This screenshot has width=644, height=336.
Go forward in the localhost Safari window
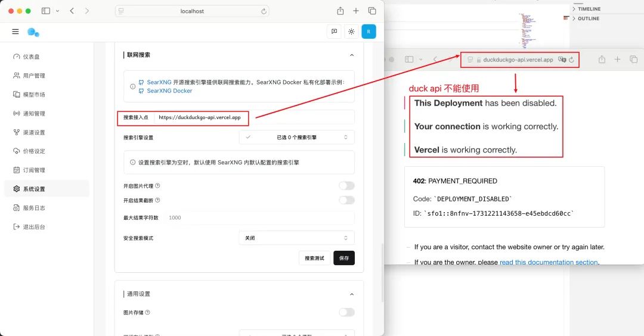click(86, 11)
